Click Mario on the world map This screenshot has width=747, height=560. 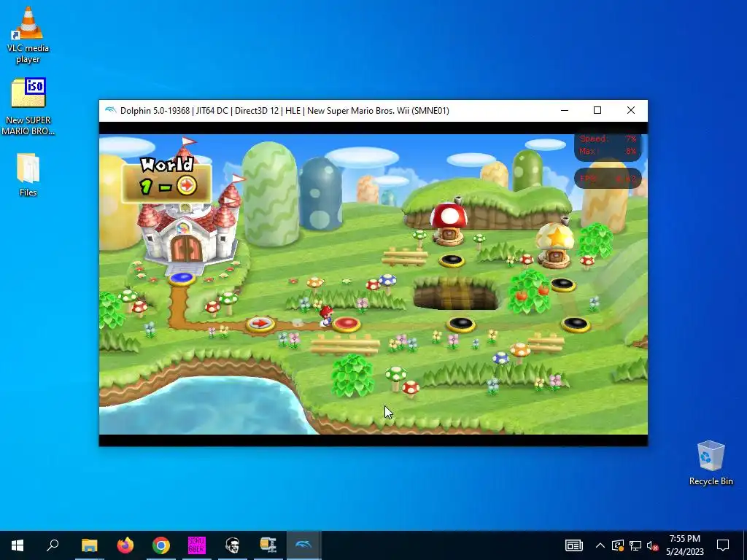[x=326, y=316]
